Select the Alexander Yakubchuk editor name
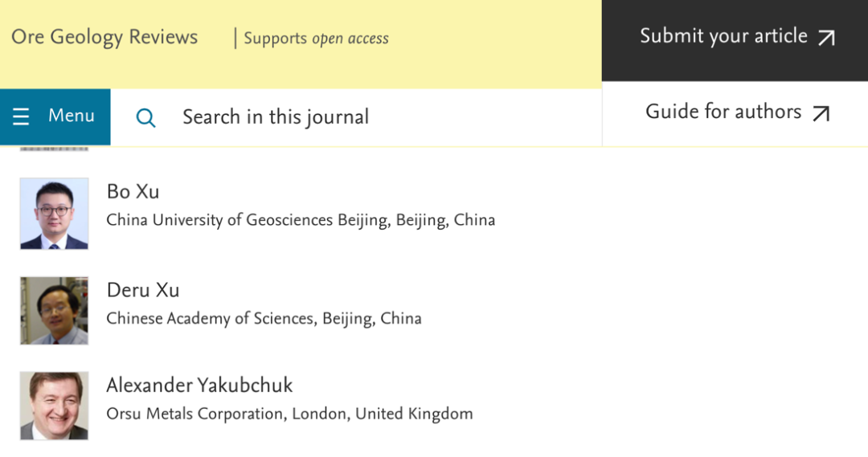868x457 pixels. click(199, 386)
